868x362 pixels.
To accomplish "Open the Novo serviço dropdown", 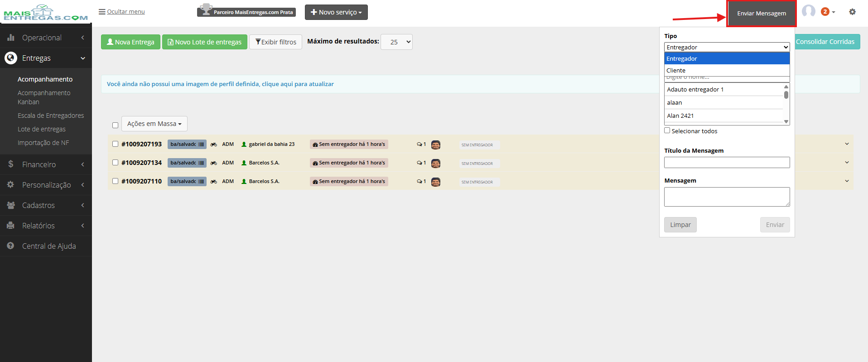I will pyautogui.click(x=336, y=12).
